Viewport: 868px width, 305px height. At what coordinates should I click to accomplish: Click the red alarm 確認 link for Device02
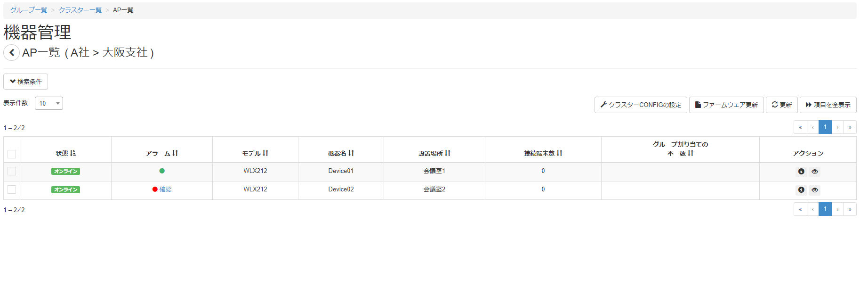[x=165, y=190]
